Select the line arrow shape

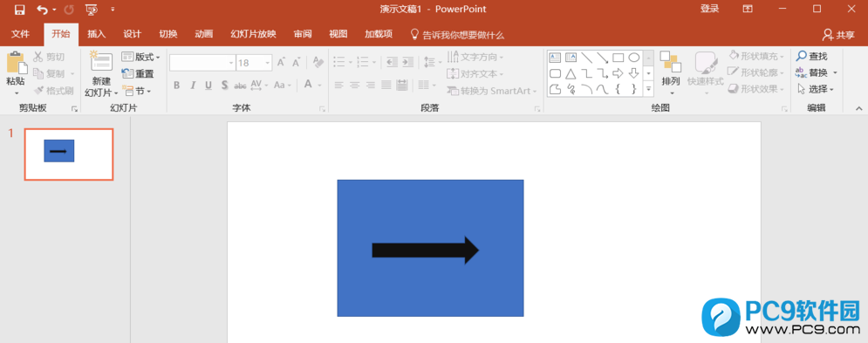[x=602, y=58]
